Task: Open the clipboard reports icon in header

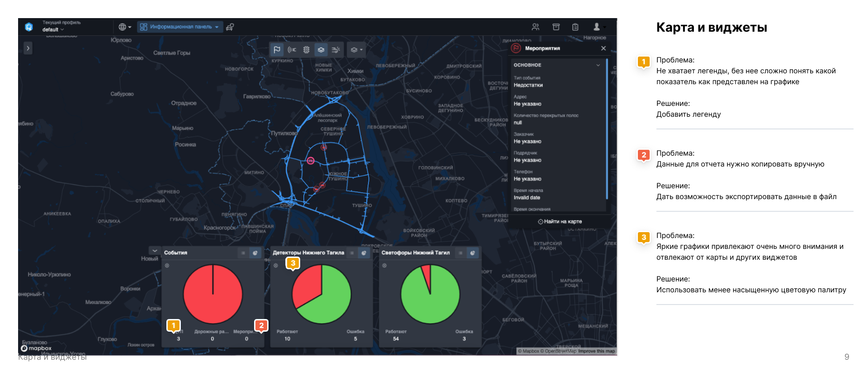Action: pos(575,27)
